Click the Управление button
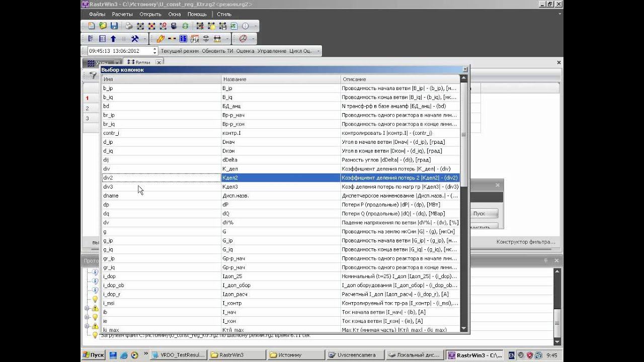 click(272, 51)
